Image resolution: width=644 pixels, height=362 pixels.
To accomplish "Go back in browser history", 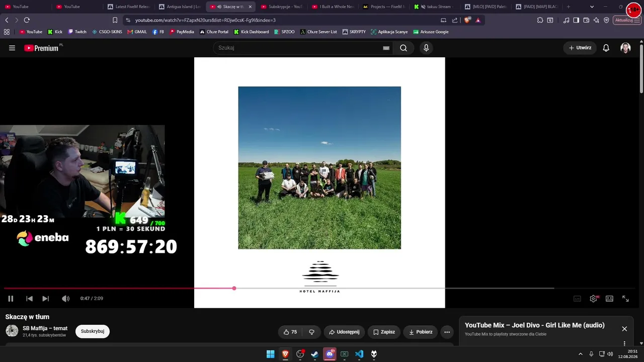I will 7,20.
